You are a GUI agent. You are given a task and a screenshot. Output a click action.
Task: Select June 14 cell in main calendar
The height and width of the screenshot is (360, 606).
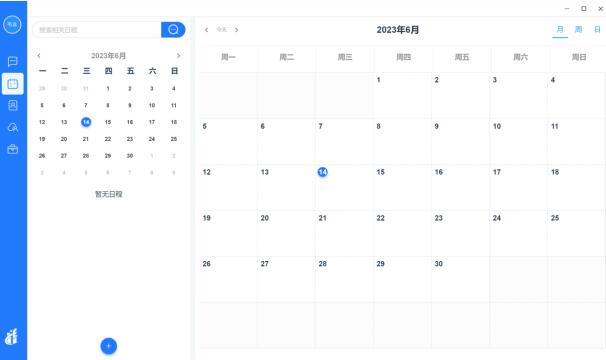tap(344, 187)
